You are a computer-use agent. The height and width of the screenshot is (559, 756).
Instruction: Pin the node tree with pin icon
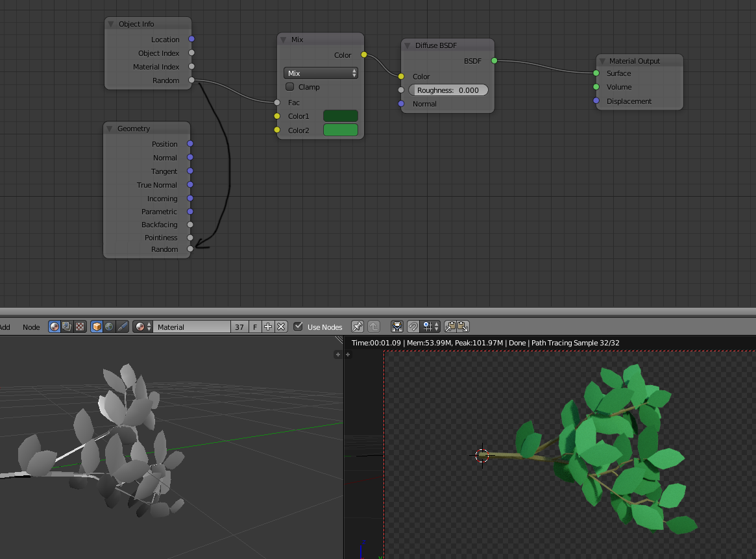(358, 327)
